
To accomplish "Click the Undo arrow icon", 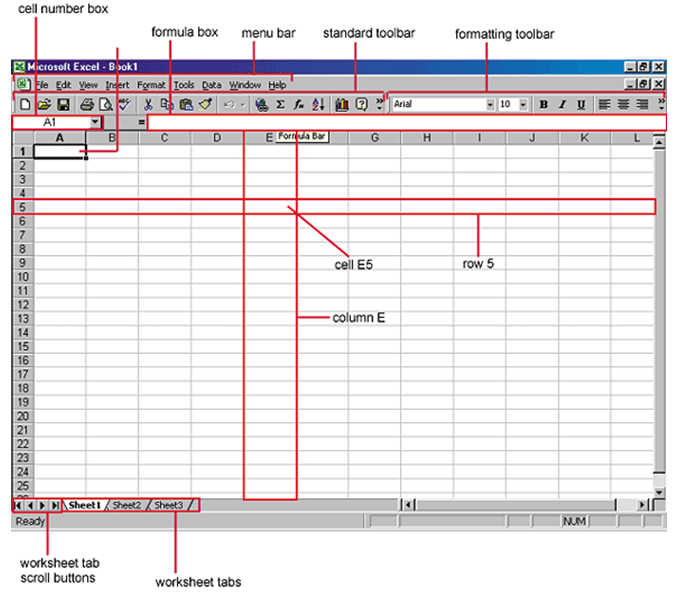I will click(229, 104).
